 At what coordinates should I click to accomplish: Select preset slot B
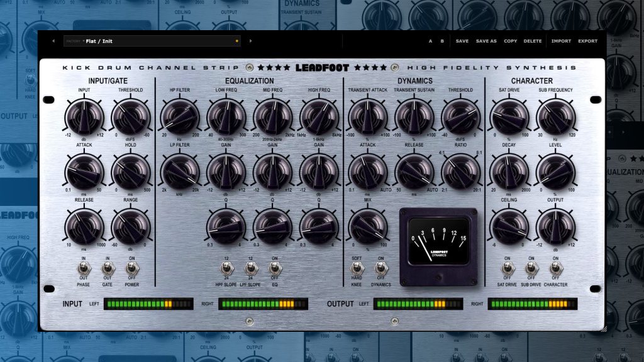(x=442, y=41)
